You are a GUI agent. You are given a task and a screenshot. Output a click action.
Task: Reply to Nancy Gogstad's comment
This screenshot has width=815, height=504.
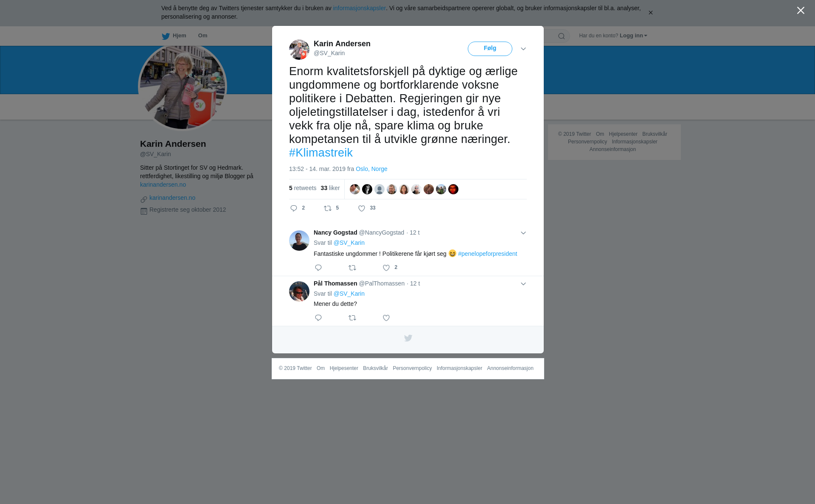[x=318, y=268]
